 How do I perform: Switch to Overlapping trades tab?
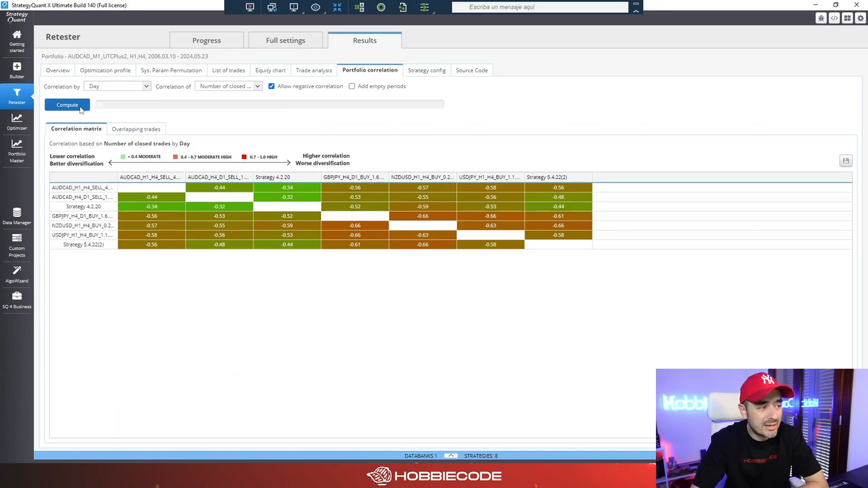[x=136, y=129]
